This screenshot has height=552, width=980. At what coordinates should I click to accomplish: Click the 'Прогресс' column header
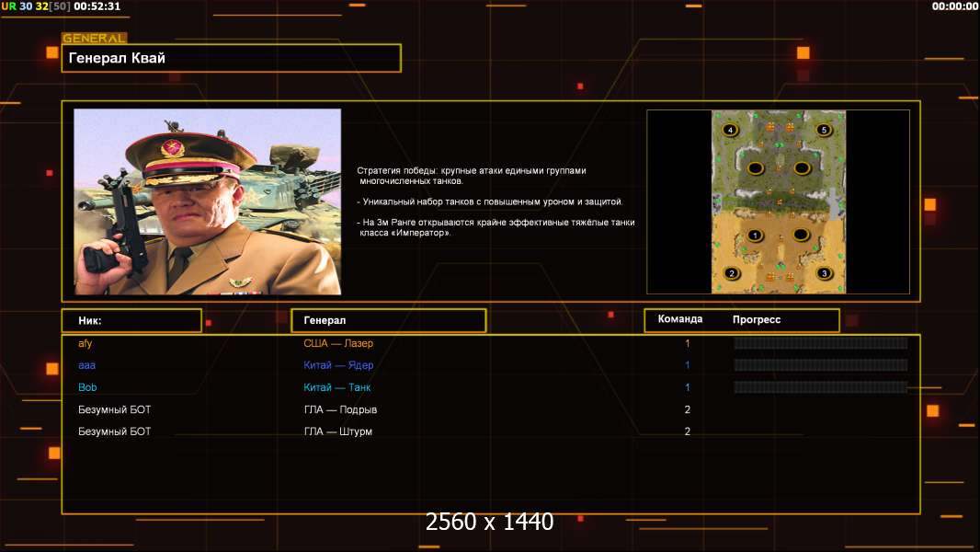[757, 319]
